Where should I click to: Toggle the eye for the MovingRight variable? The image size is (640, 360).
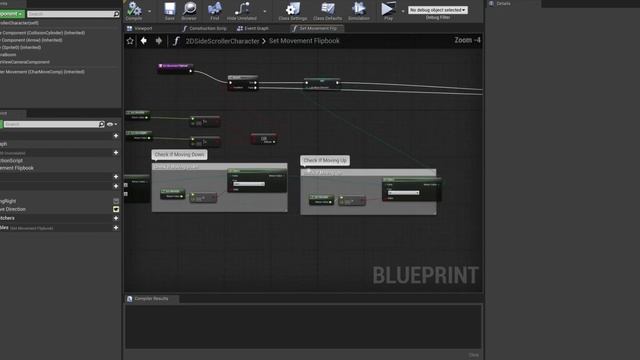[116, 201]
